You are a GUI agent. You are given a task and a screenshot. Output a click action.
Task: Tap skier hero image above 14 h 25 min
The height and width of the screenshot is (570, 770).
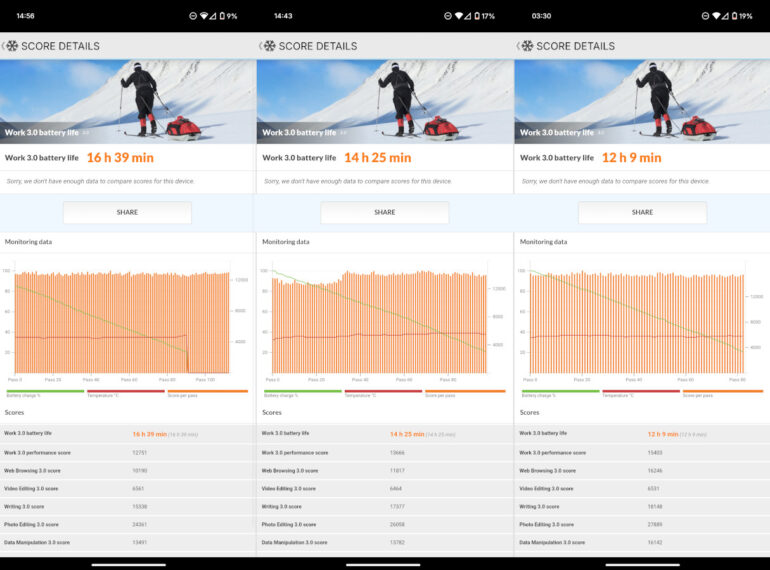(385, 101)
